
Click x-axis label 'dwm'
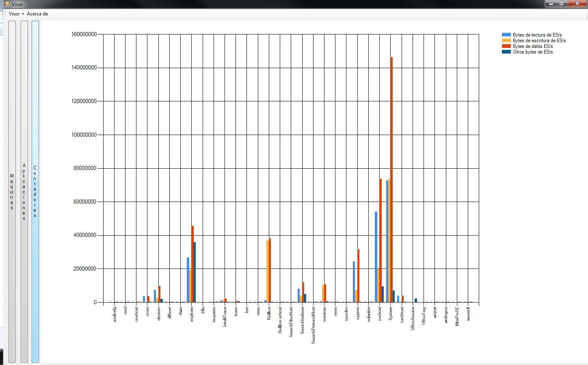tap(181, 311)
